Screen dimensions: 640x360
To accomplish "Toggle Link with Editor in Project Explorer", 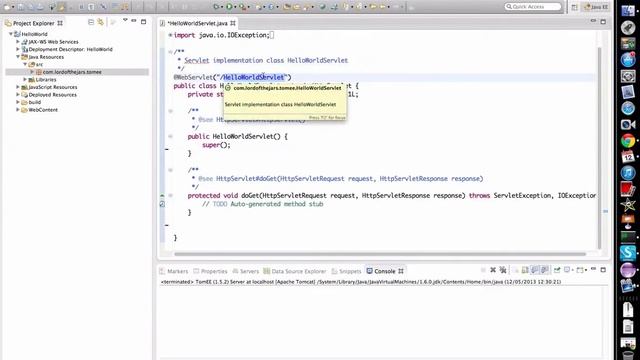I will click(100, 22).
